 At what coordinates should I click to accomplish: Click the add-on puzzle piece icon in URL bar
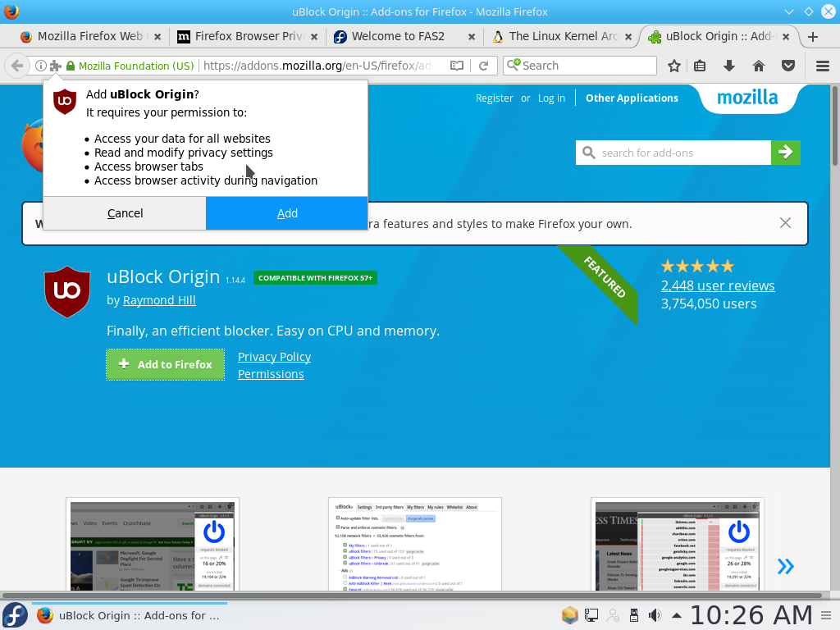pyautogui.click(x=55, y=66)
